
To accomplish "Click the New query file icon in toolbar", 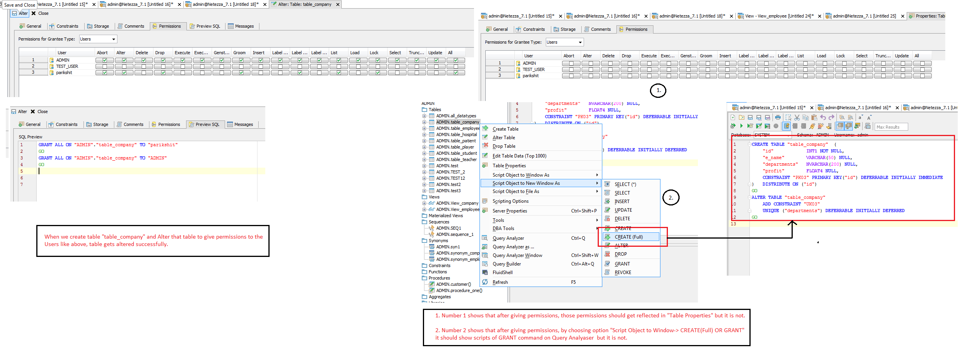I will [x=733, y=117].
